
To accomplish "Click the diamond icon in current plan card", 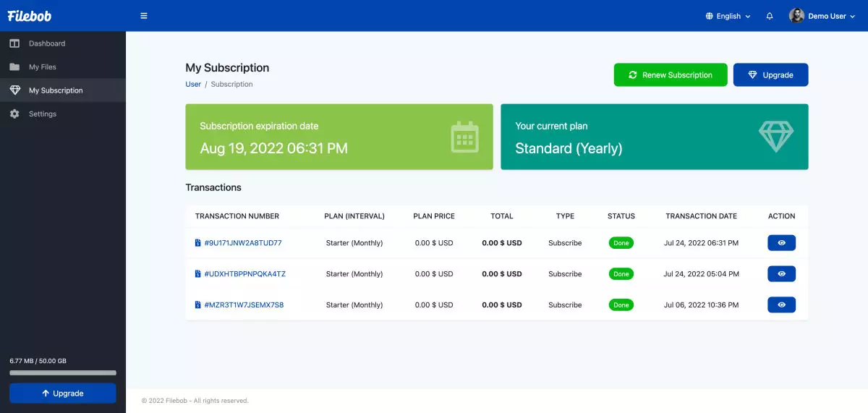I will [776, 136].
